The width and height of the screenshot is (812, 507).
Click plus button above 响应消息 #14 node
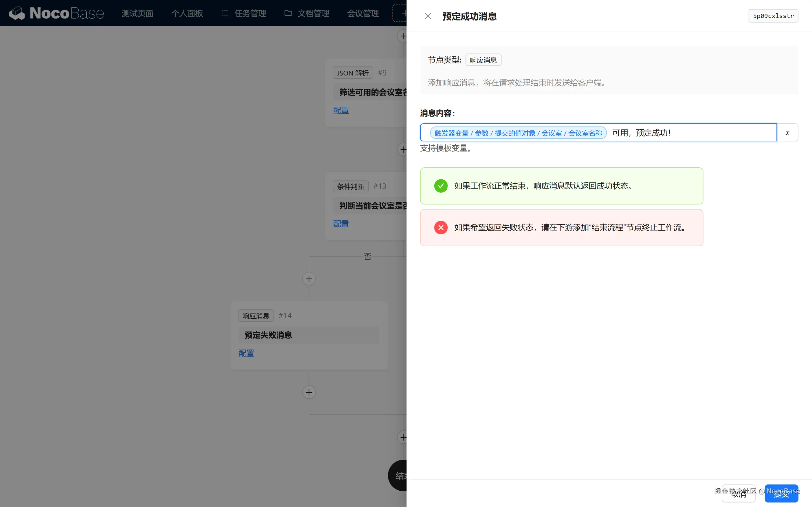(x=309, y=279)
